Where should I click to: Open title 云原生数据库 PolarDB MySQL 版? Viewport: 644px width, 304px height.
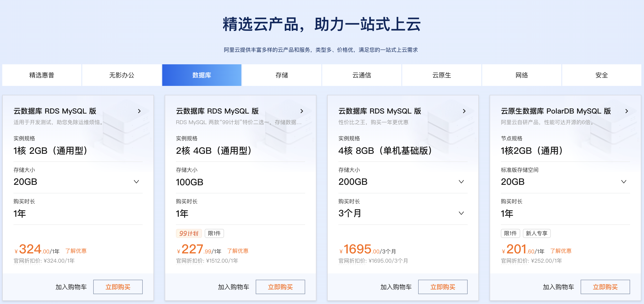point(556,111)
